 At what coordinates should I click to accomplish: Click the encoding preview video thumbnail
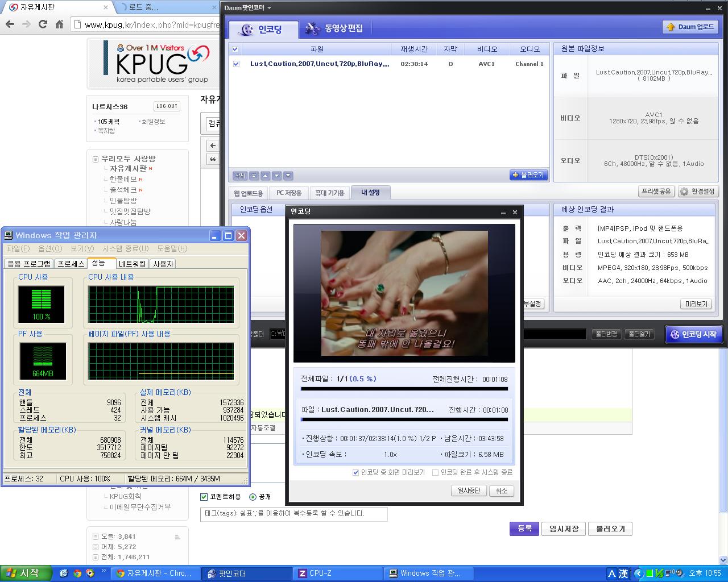pyautogui.click(x=404, y=293)
